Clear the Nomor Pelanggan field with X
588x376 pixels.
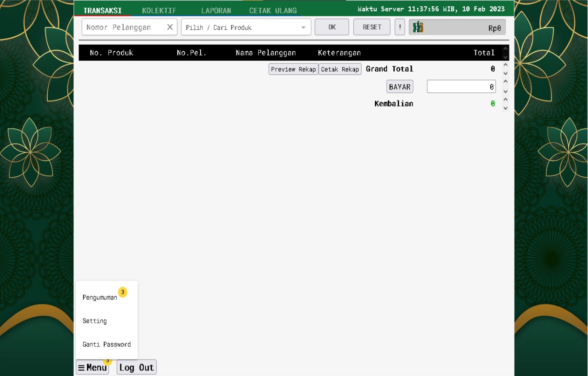click(170, 27)
